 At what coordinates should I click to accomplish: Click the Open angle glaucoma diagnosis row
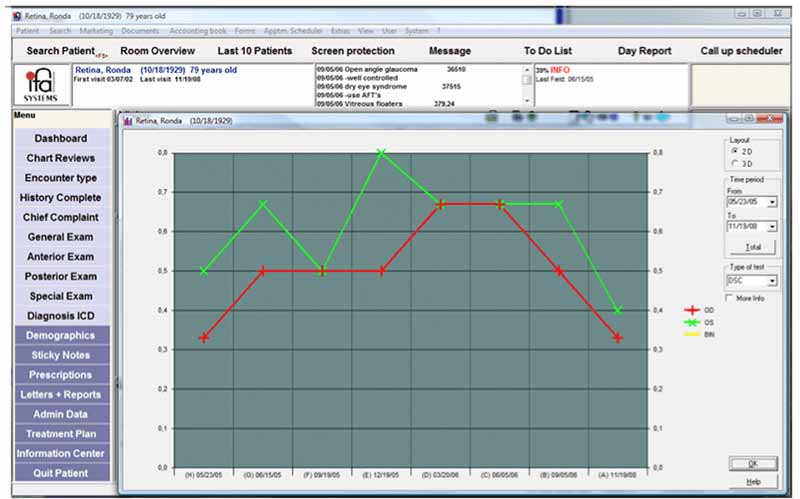coord(391,69)
